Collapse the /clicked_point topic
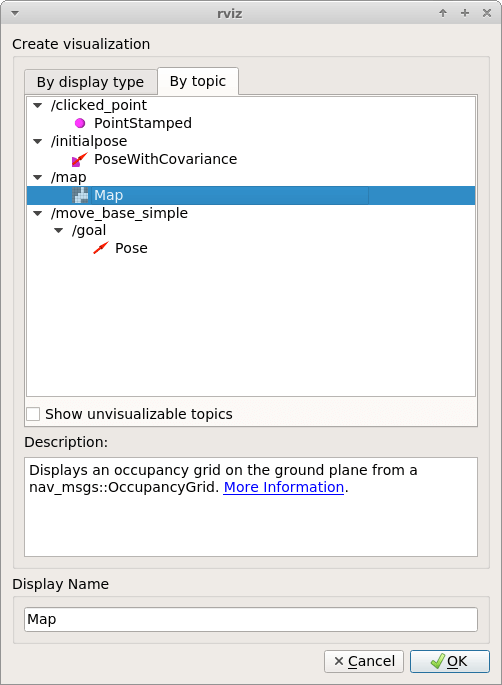This screenshot has height=685, width=502. click(38, 105)
